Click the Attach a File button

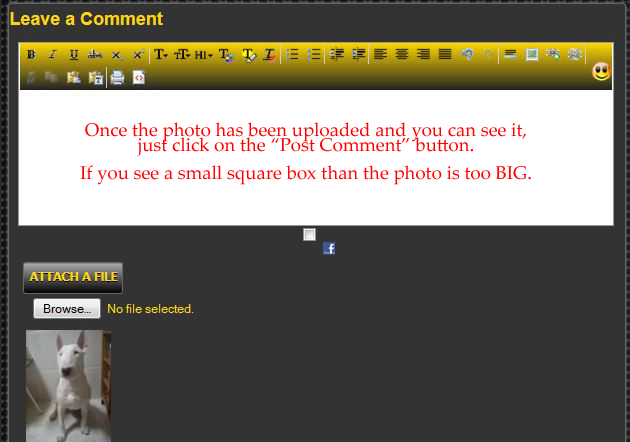click(73, 277)
